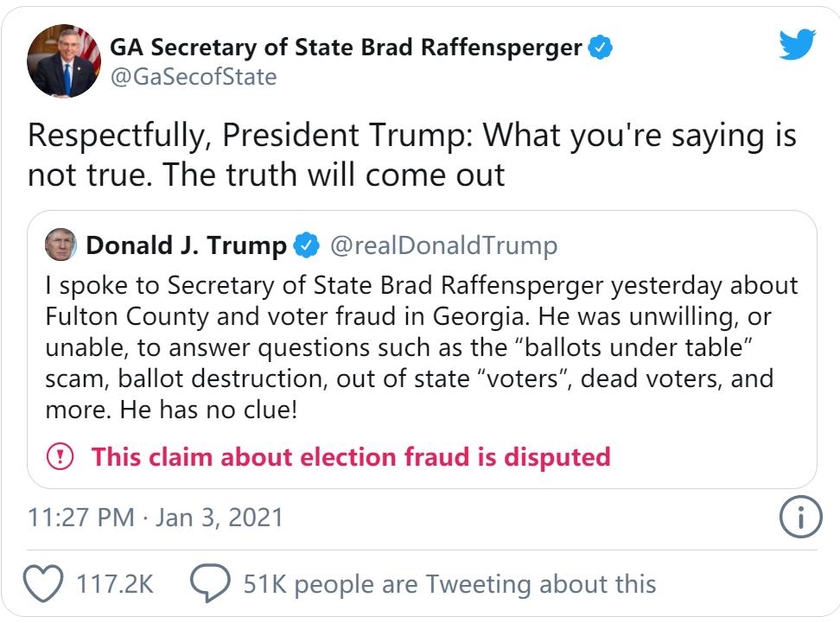The height and width of the screenshot is (623, 840).
Task: Open "51K people are Tweeting about this"
Action: click(449, 584)
